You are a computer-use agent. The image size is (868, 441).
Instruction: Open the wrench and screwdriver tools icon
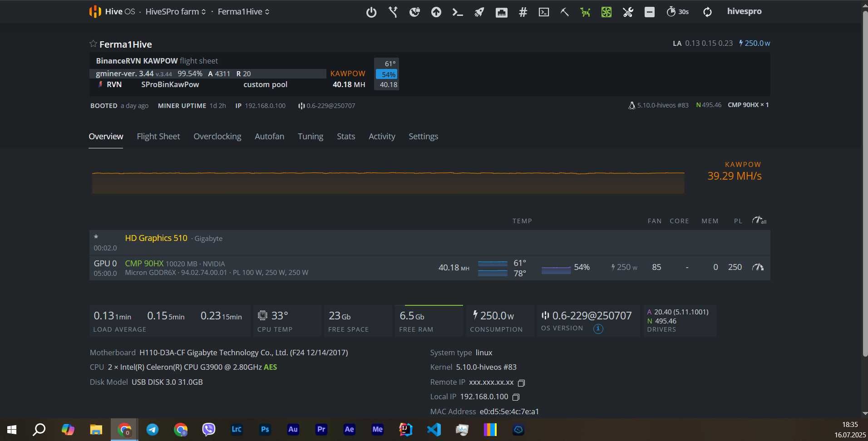(628, 12)
